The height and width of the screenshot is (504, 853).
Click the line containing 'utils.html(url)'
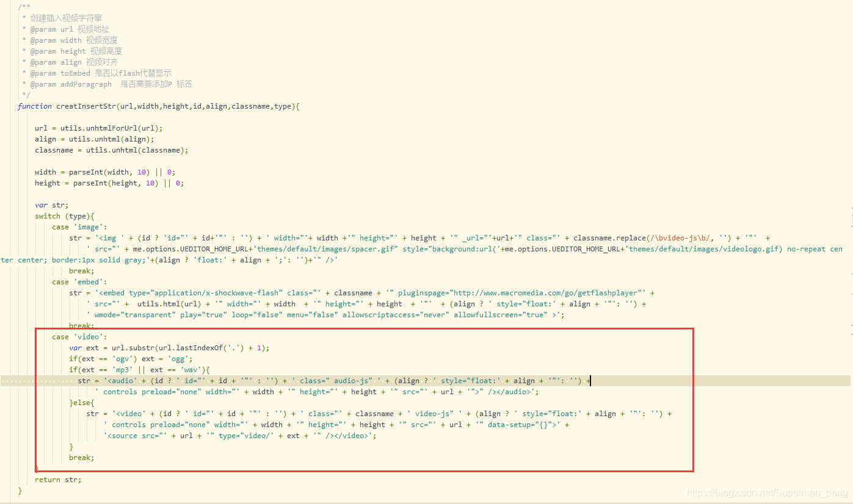366,304
